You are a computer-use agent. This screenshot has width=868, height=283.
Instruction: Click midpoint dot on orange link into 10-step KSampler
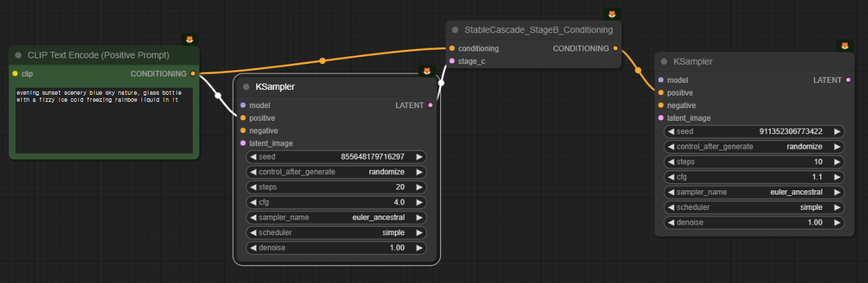coord(638,70)
